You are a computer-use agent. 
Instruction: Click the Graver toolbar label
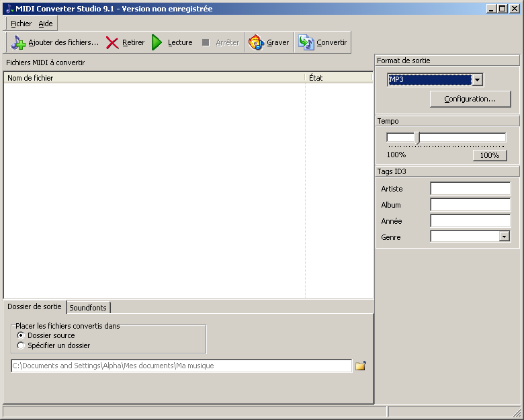click(x=277, y=42)
